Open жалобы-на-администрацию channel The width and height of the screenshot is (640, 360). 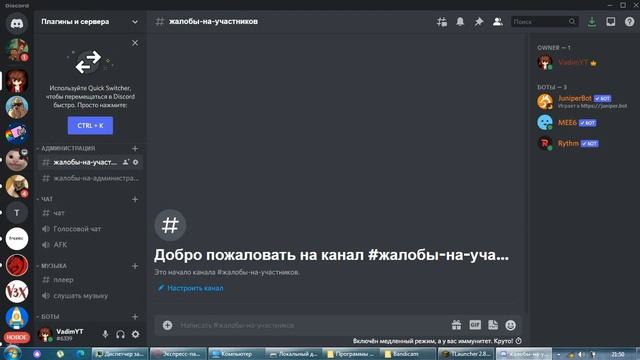coord(91,178)
